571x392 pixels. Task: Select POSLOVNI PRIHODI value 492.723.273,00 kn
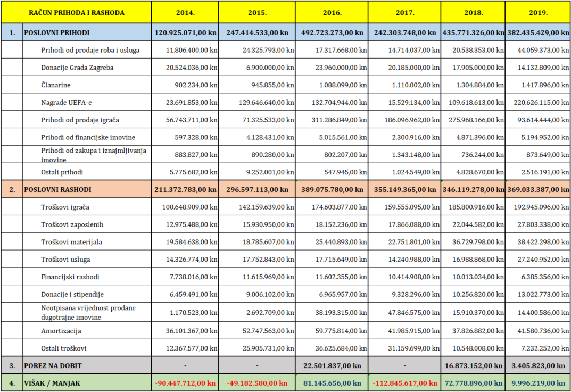pos(332,33)
